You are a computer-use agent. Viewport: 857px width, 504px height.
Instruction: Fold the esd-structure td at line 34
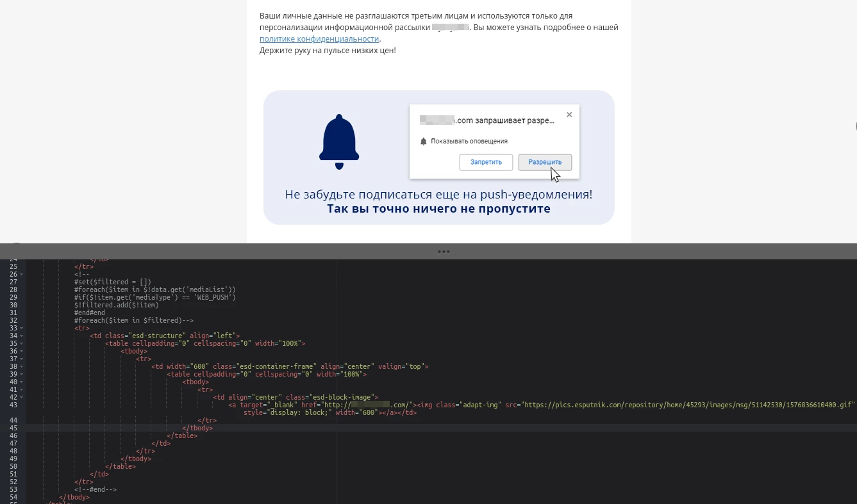click(x=22, y=336)
